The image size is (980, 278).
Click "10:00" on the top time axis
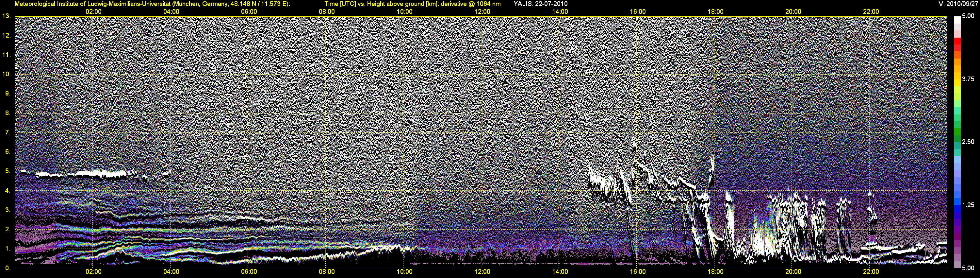point(404,11)
